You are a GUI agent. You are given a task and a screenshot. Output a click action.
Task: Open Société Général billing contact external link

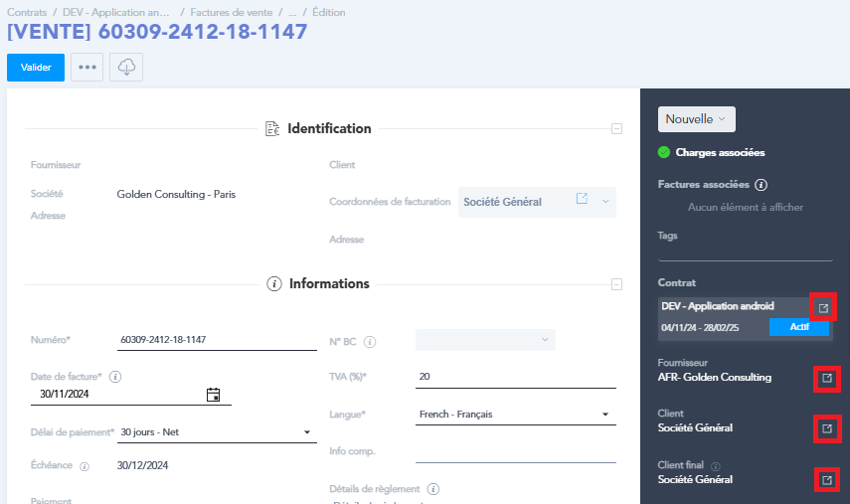(x=582, y=199)
